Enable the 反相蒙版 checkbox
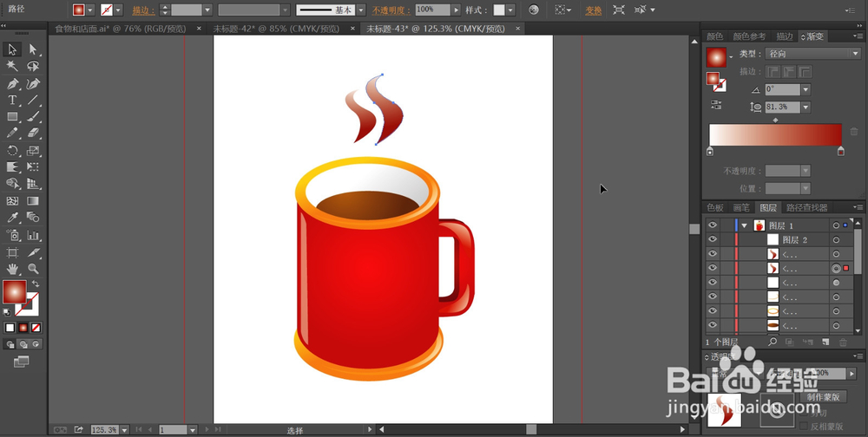Screen dimensions: 868x437 tap(804, 426)
